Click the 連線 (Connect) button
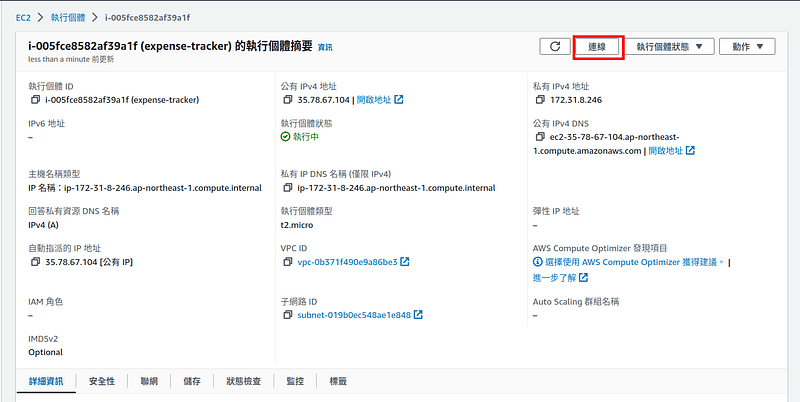This screenshot has width=800, height=402. (x=597, y=46)
